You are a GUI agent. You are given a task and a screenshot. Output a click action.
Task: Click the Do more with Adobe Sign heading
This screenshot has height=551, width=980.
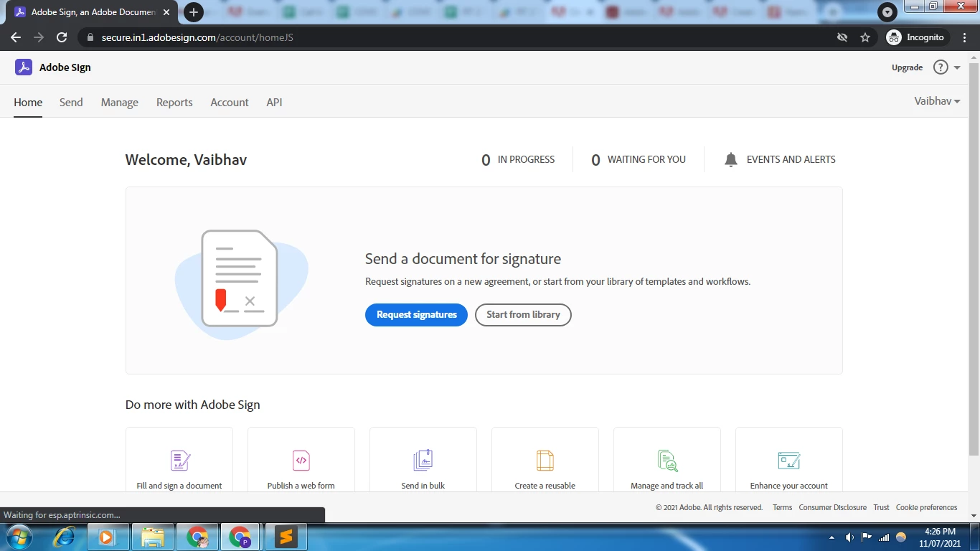(192, 405)
